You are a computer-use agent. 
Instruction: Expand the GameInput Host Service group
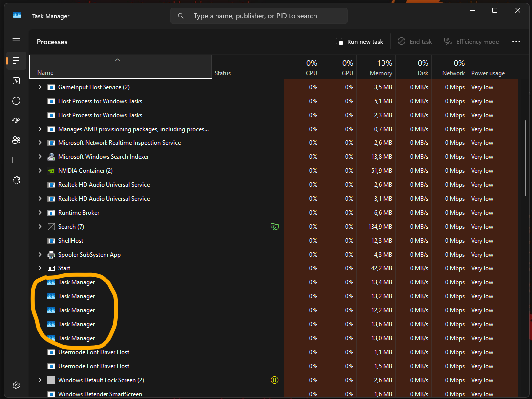40,87
